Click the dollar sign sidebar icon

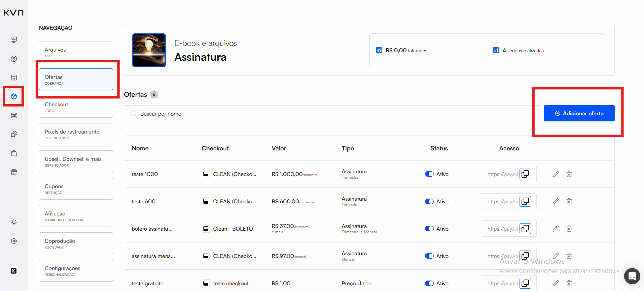coord(14,59)
